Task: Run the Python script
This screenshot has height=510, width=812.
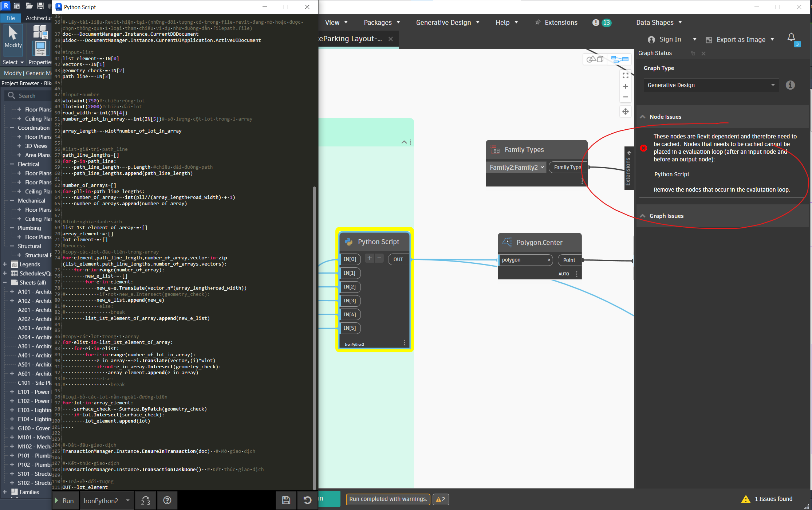Action: tap(64, 501)
